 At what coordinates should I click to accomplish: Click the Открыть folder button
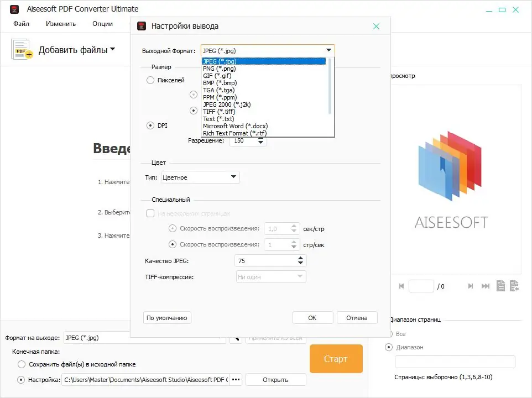(275, 380)
